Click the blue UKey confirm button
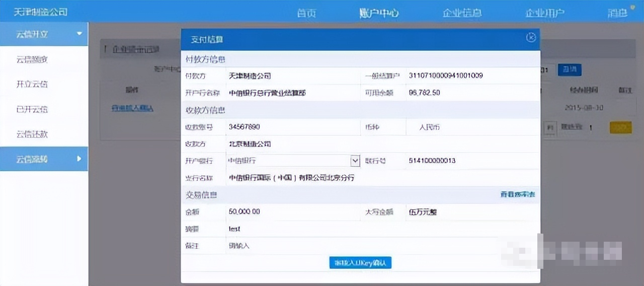The width and height of the screenshot is (644, 286). tap(360, 263)
